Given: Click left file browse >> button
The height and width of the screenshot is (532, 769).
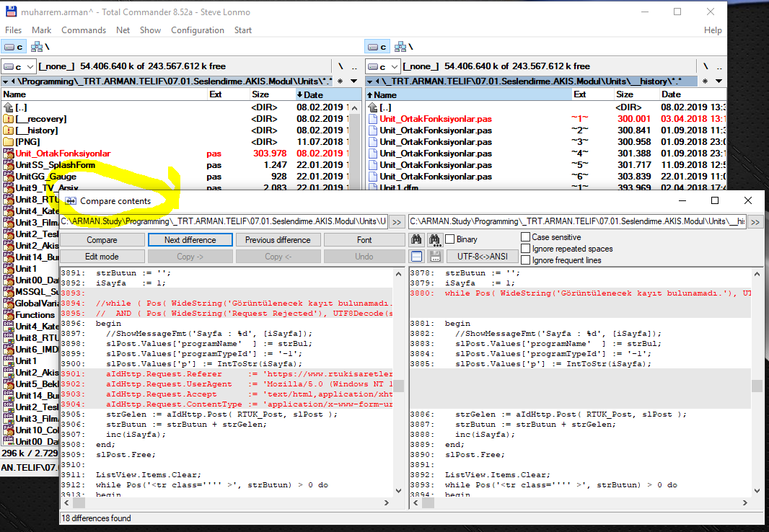Looking at the screenshot, I should tap(396, 222).
